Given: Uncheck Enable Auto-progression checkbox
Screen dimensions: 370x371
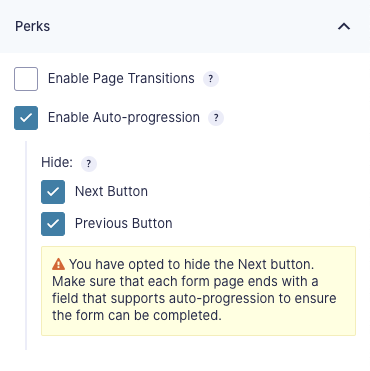Looking at the screenshot, I should coord(26,118).
